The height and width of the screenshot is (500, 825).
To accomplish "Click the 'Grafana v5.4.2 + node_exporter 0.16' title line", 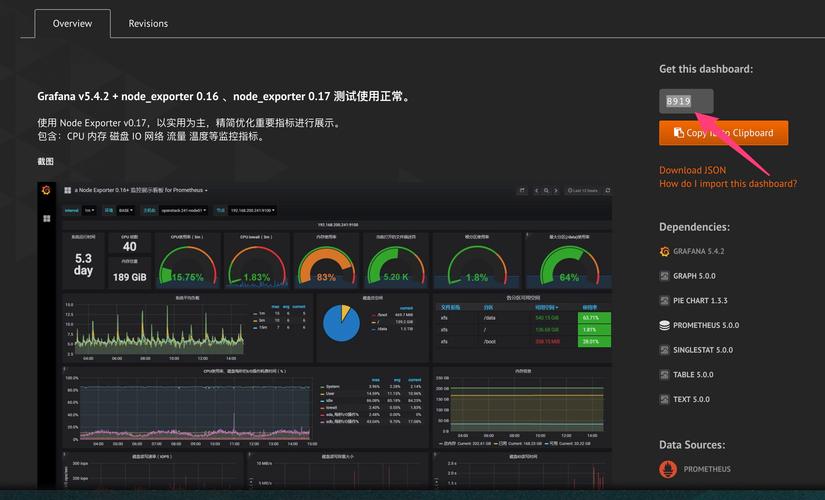I will click(224, 96).
